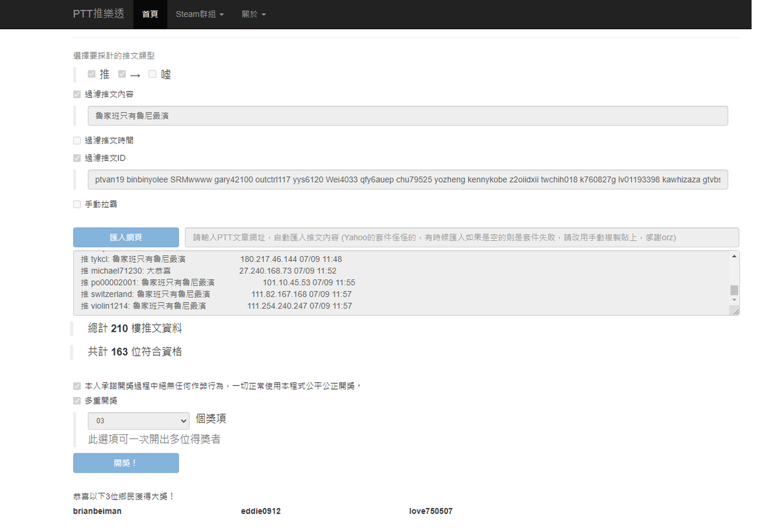
Task: Click the textarea scrollbar up arrow
Action: 734,256
